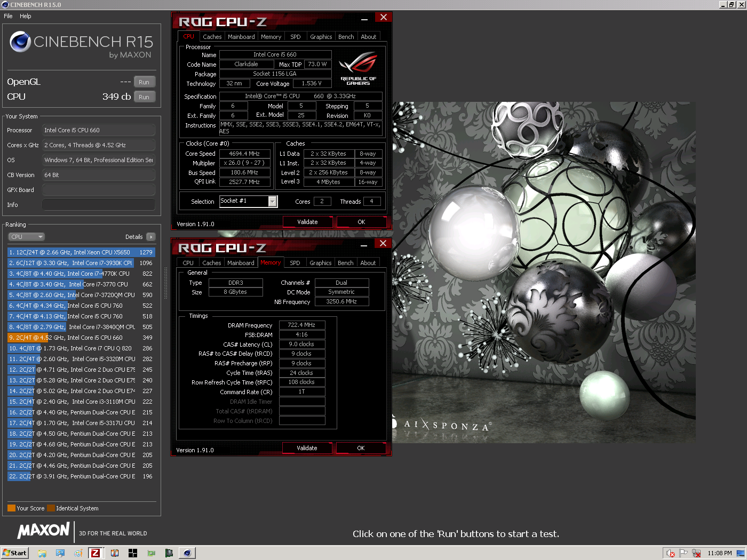
Task: Switch to Bench tab in lower CPU-Z
Action: click(x=346, y=263)
